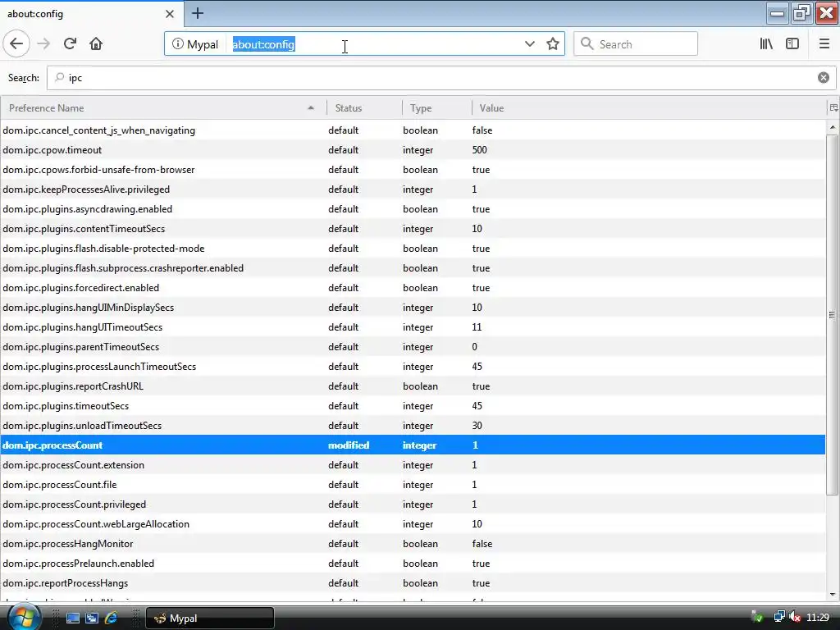Open the hamburger application menu
Viewport: 840px width, 630px height.
point(824,44)
